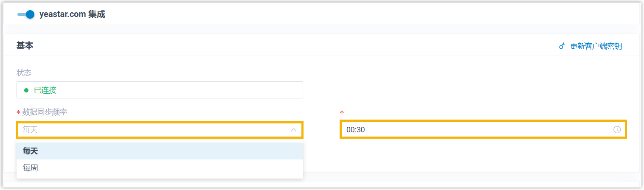
Task: Collapse the 数据同步频率 dropdown using its arrow
Action: pyautogui.click(x=293, y=130)
